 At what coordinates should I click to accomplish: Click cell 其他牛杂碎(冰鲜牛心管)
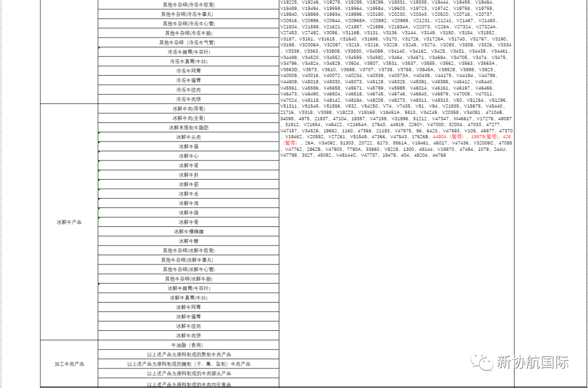click(x=188, y=269)
